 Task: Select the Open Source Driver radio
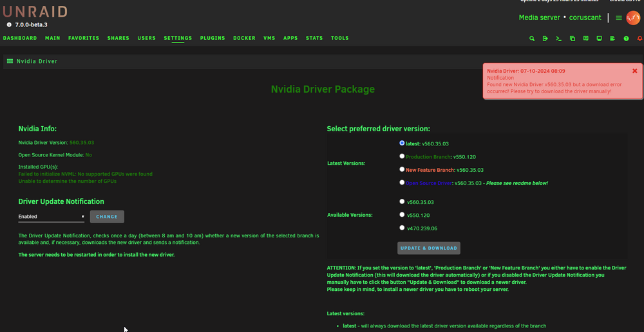tap(402, 182)
